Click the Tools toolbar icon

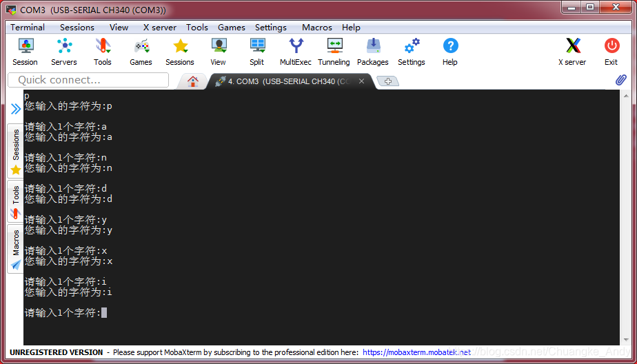[x=102, y=52]
